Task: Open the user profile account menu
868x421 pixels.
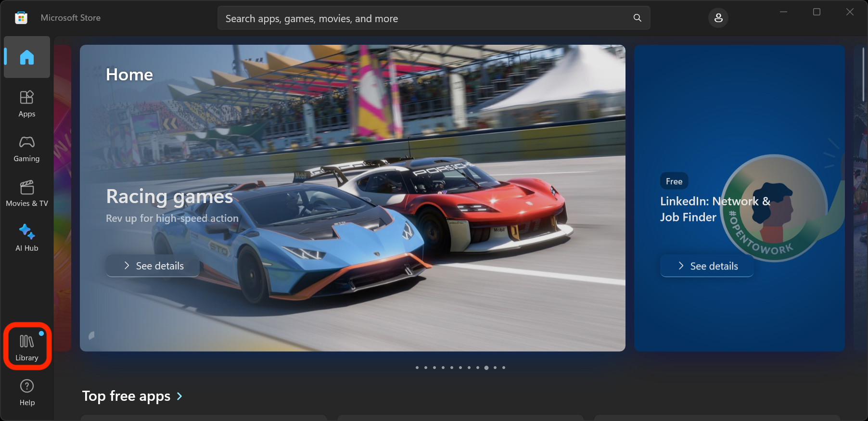Action: (718, 18)
